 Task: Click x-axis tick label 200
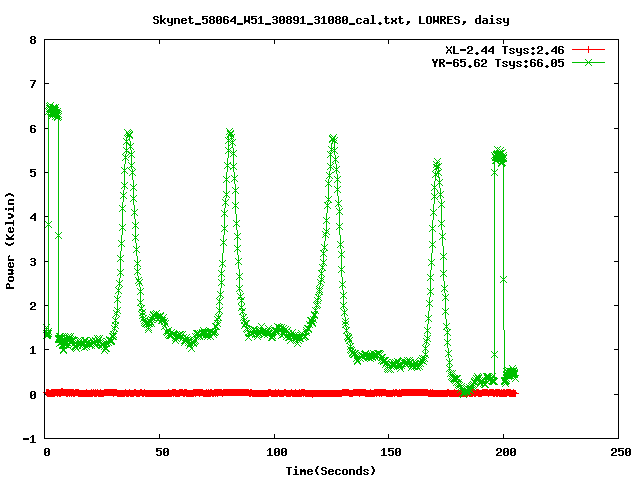point(506,452)
